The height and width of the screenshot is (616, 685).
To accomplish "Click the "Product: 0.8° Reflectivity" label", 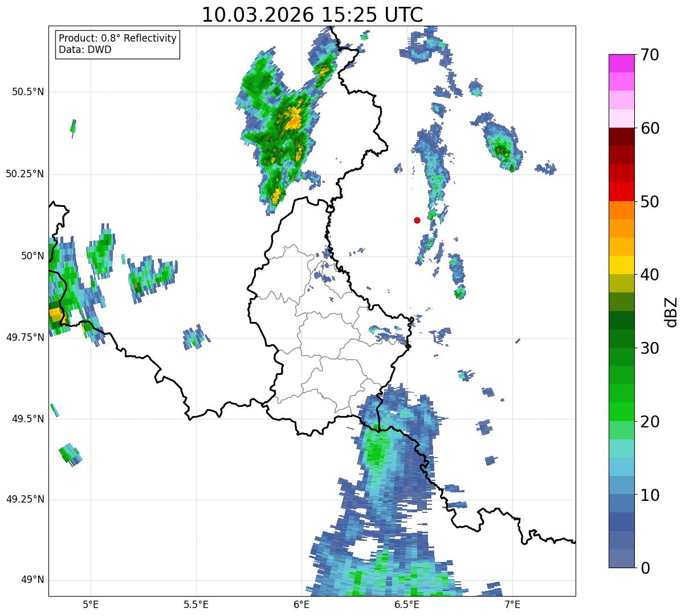I will [118, 38].
